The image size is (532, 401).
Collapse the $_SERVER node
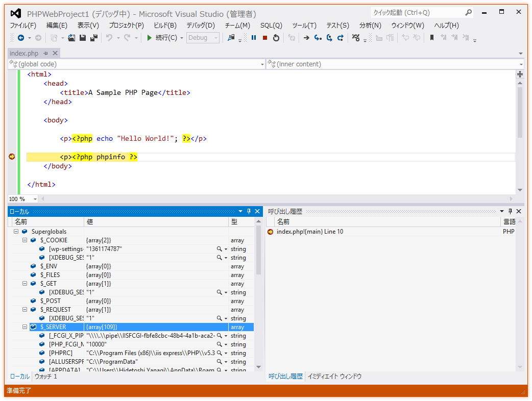[25, 327]
